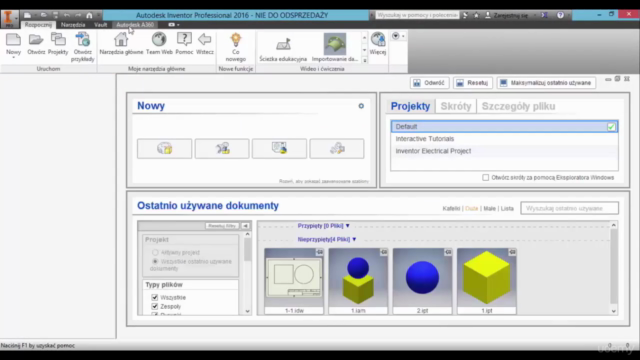Uncheck the Wszystkie file type checkbox
This screenshot has height=360, width=640.
[x=155, y=298]
